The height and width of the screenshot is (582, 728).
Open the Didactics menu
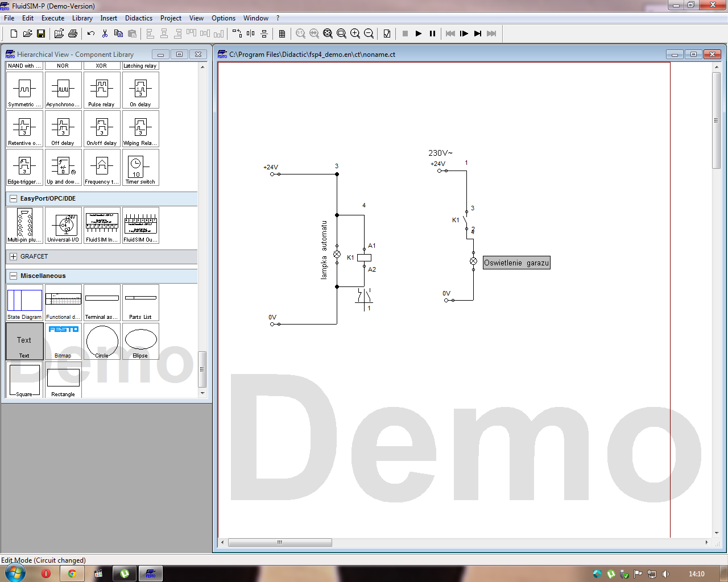(x=139, y=18)
